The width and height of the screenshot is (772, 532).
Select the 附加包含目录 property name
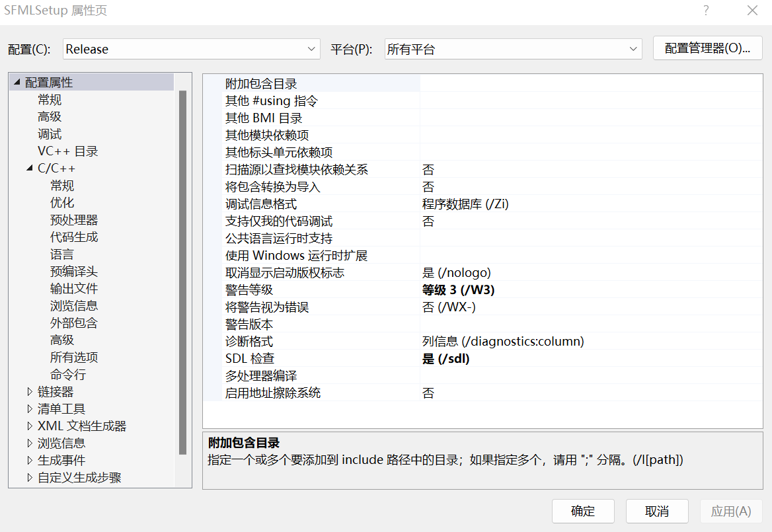pyautogui.click(x=261, y=84)
